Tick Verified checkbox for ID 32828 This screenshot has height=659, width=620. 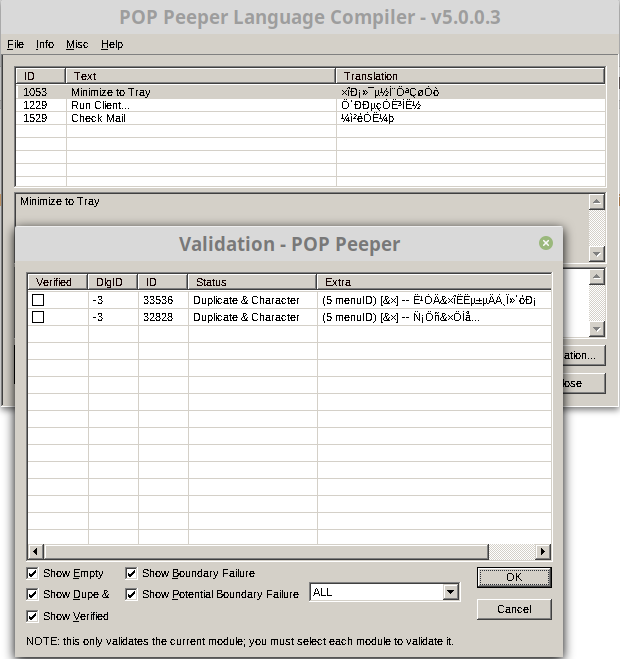(38, 317)
